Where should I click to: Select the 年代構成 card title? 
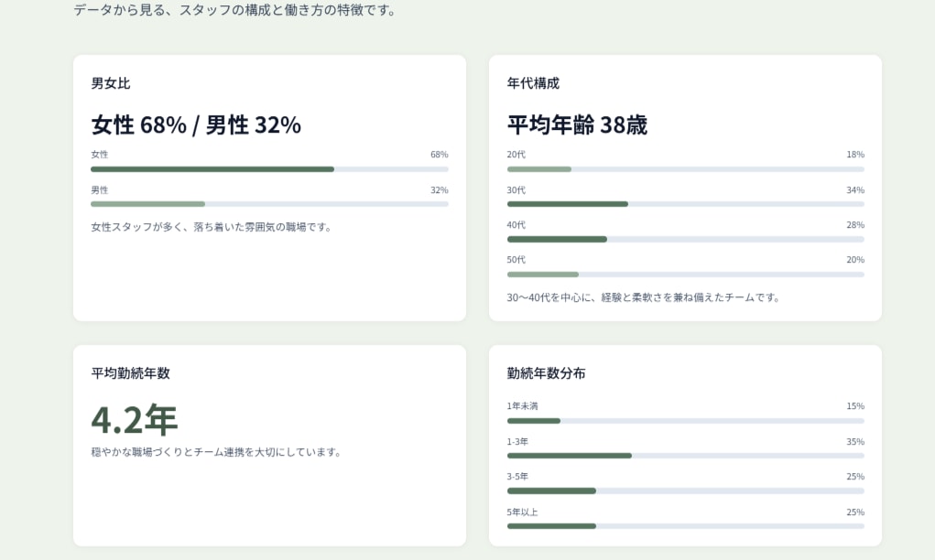point(533,83)
